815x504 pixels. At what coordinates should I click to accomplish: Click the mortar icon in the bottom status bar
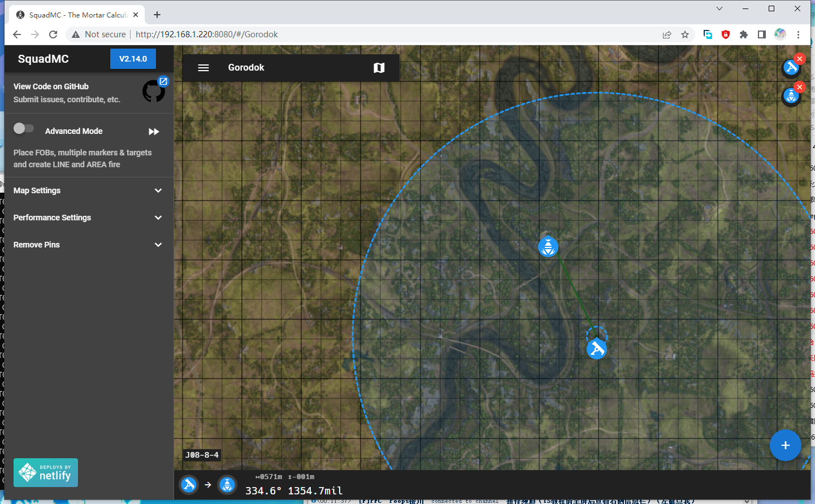click(189, 485)
